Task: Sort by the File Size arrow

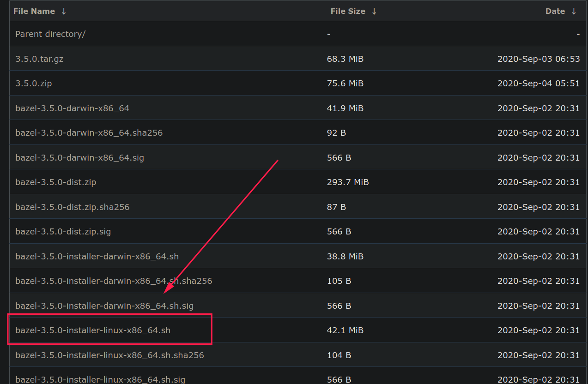Action: [x=374, y=11]
